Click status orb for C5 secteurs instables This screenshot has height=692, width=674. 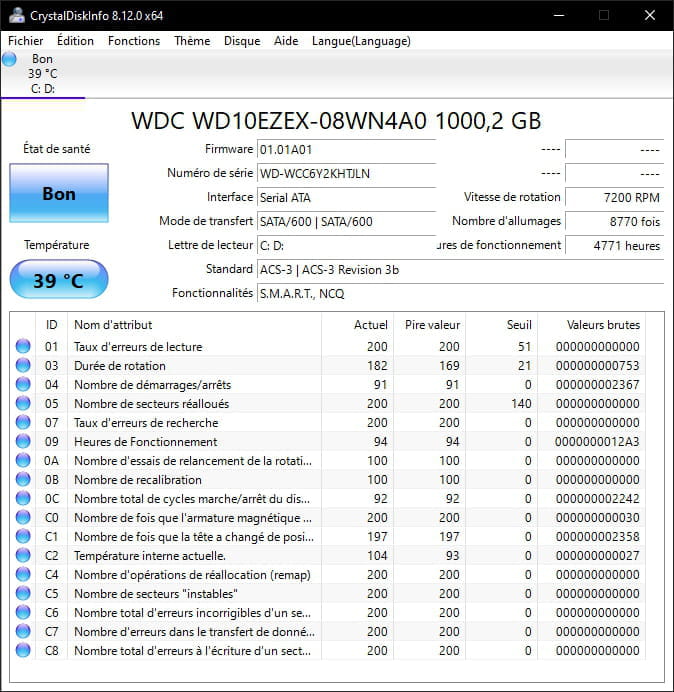(x=23, y=593)
